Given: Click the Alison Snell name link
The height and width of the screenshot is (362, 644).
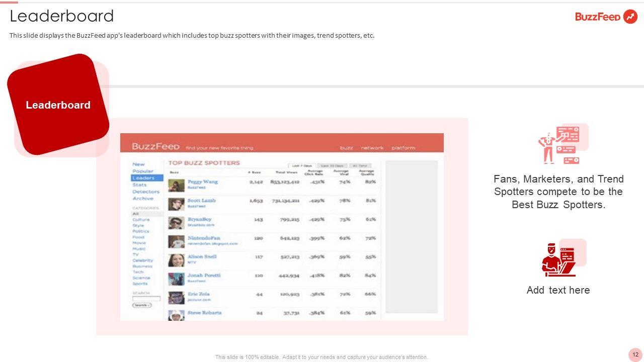Looking at the screenshot, I should (202, 256).
